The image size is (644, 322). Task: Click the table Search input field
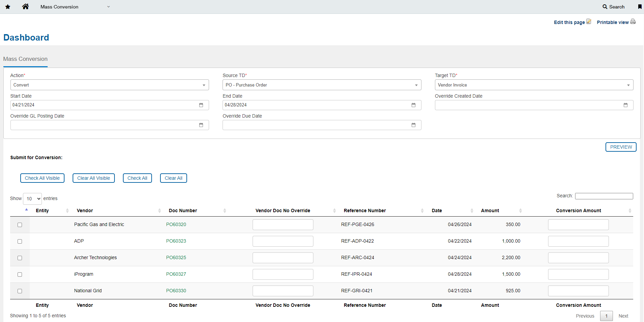(604, 196)
